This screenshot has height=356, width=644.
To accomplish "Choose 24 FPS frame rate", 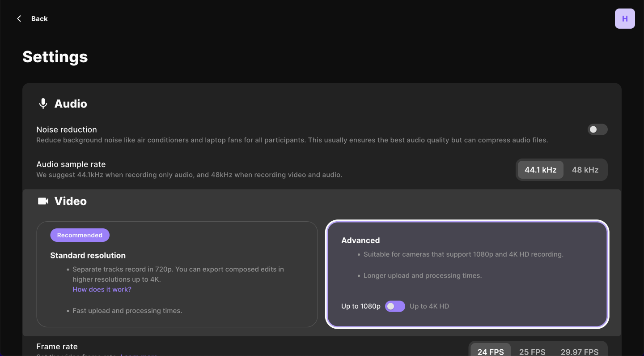I will tap(491, 352).
